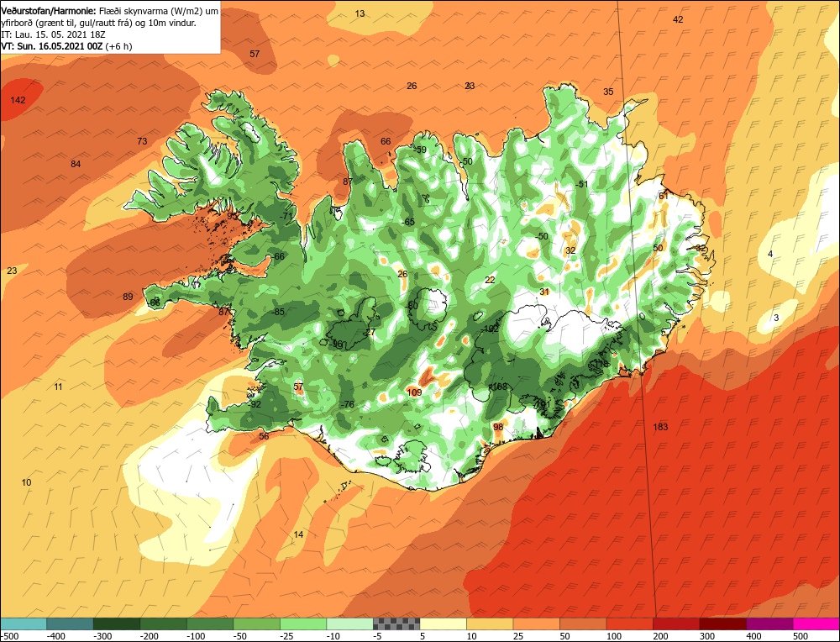Click the purple swatch between 400 and 500

769,624
